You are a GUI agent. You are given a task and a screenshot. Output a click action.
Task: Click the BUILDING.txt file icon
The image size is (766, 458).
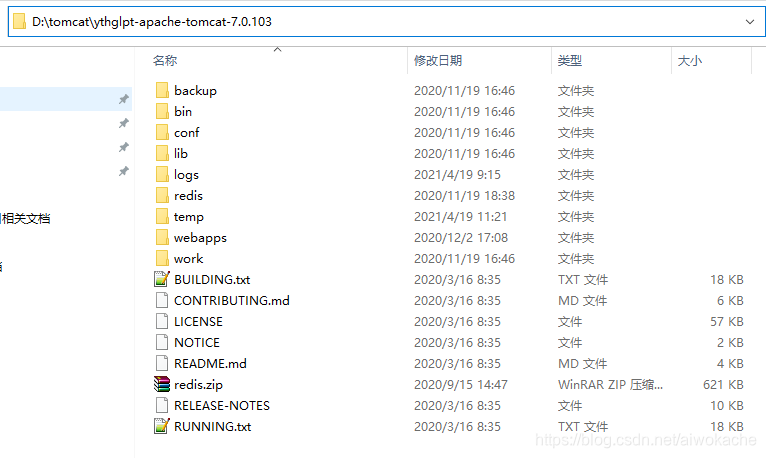point(162,279)
